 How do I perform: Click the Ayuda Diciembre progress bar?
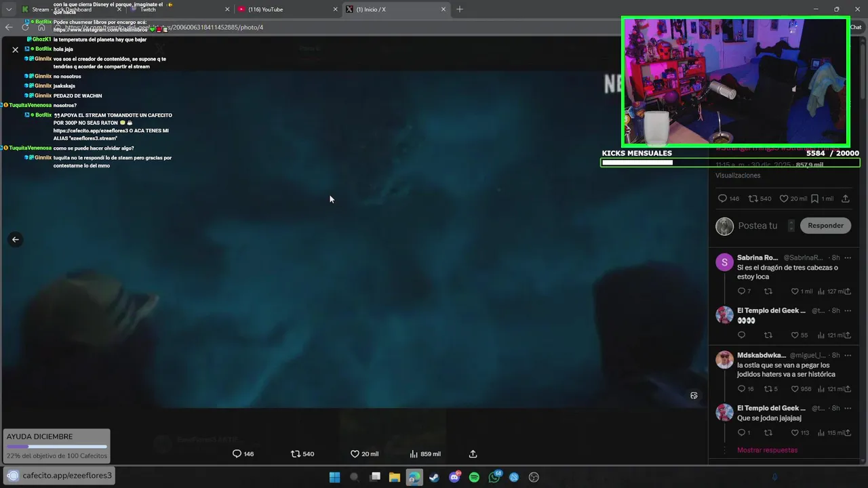(56, 447)
